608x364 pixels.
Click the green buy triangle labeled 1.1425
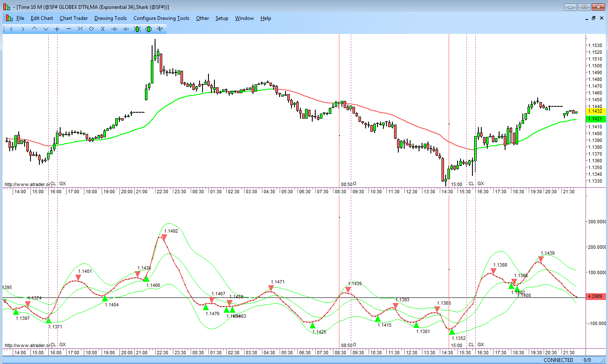click(x=313, y=325)
